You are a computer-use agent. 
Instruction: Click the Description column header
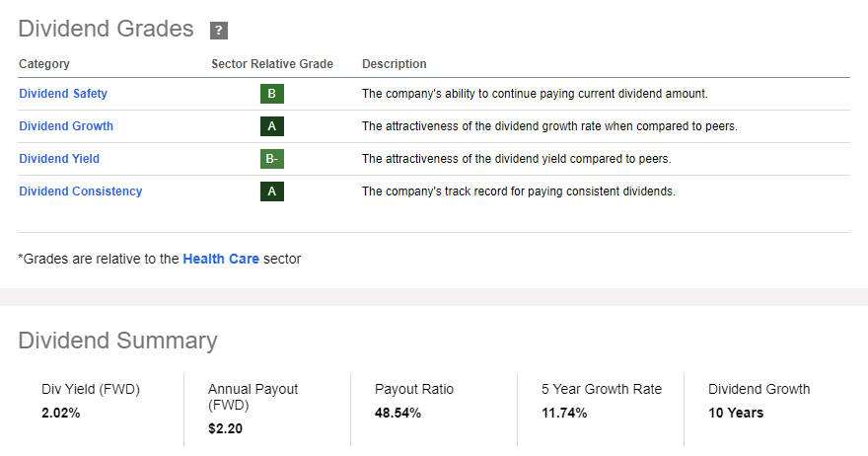pos(395,64)
